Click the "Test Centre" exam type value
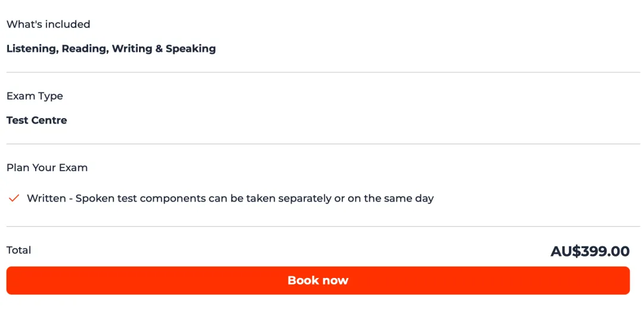This screenshot has height=309, width=644. pyautogui.click(x=36, y=120)
